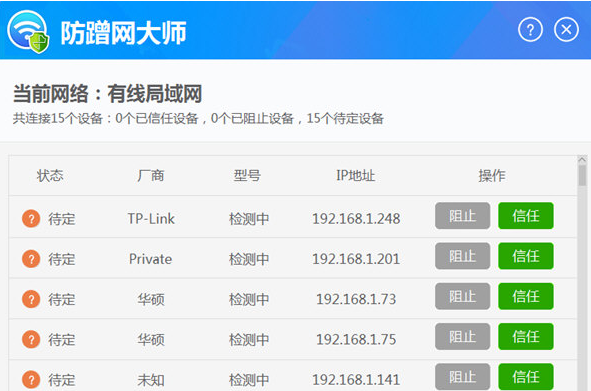Image resolution: width=591 pixels, height=391 pixels.
Task: Select the Private vendor cell
Action: pyautogui.click(x=150, y=259)
